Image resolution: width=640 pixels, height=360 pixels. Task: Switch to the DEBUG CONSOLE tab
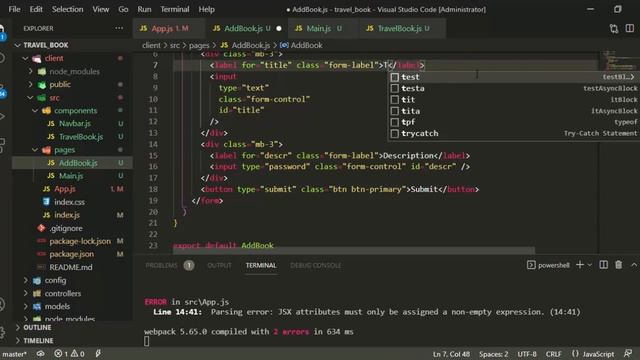316,265
